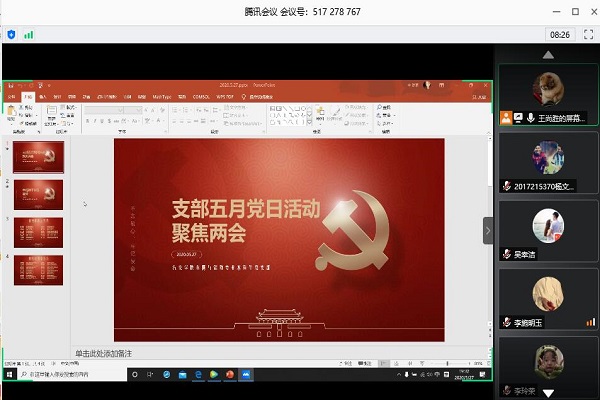Viewport: 600px width, 400px height.
Task: Toggle Underline formatting in ribbon
Action: (x=102, y=121)
